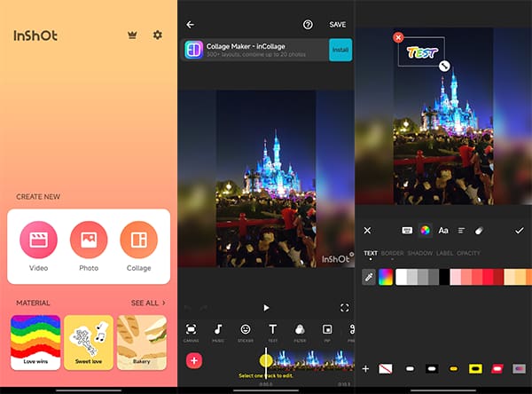
Task: Select the castle clip on timeline
Action: (313, 360)
